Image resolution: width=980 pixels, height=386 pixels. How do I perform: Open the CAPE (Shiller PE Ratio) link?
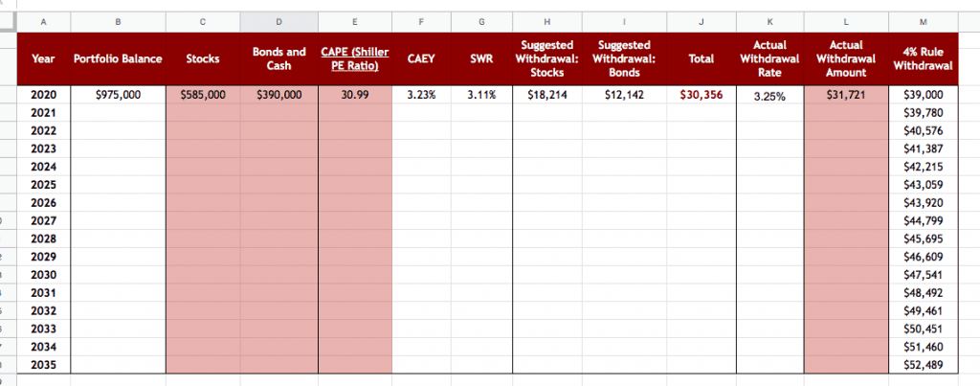pos(355,58)
